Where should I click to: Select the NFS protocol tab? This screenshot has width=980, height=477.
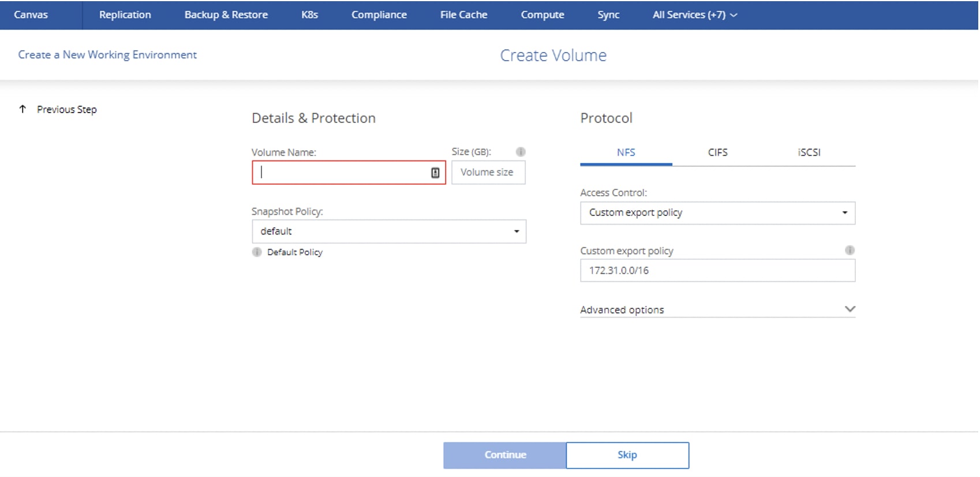626,152
